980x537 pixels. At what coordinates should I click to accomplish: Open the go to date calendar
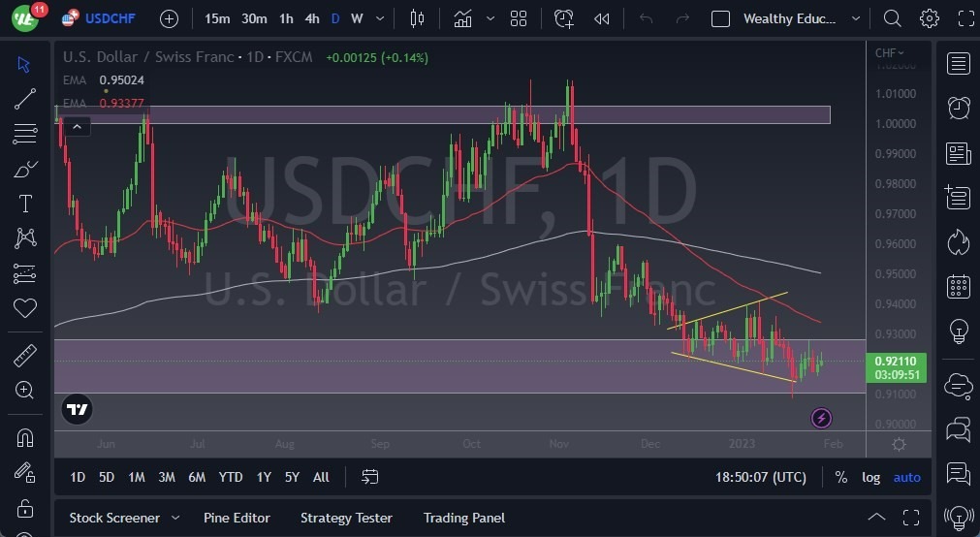click(x=370, y=477)
